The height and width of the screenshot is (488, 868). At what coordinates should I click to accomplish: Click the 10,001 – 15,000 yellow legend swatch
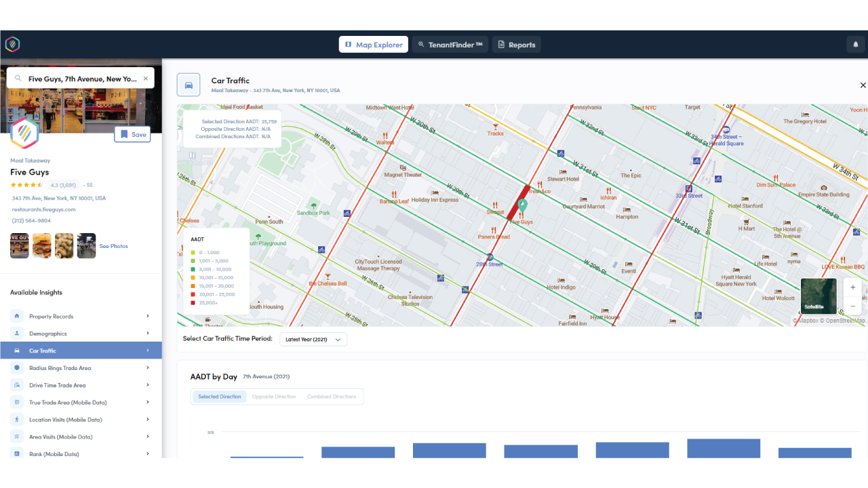(x=193, y=277)
